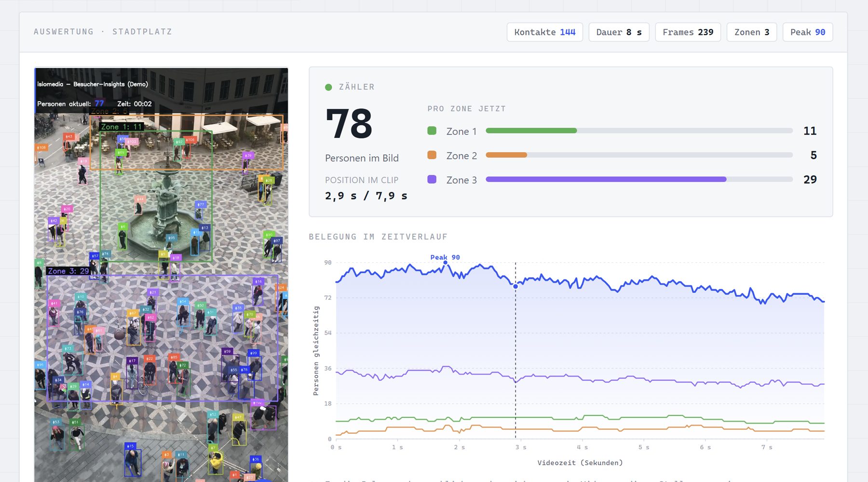
Task: Click the Peak 90 marker on chart
Action: pyautogui.click(x=445, y=263)
